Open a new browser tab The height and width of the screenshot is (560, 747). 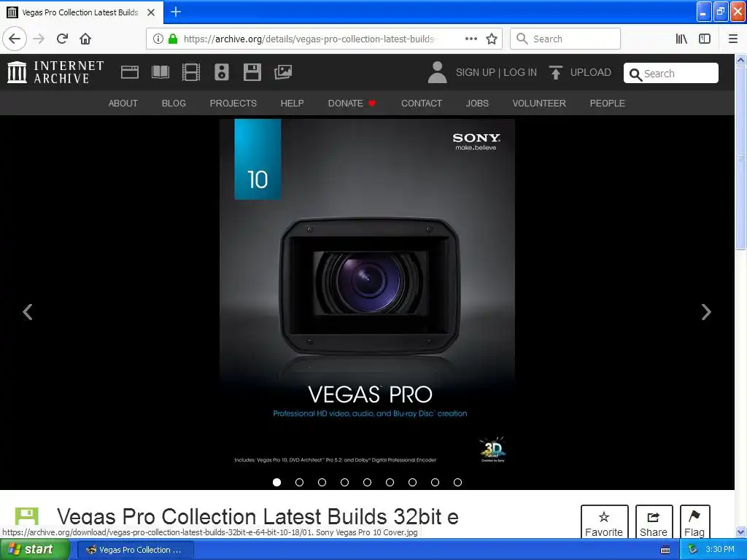[175, 12]
